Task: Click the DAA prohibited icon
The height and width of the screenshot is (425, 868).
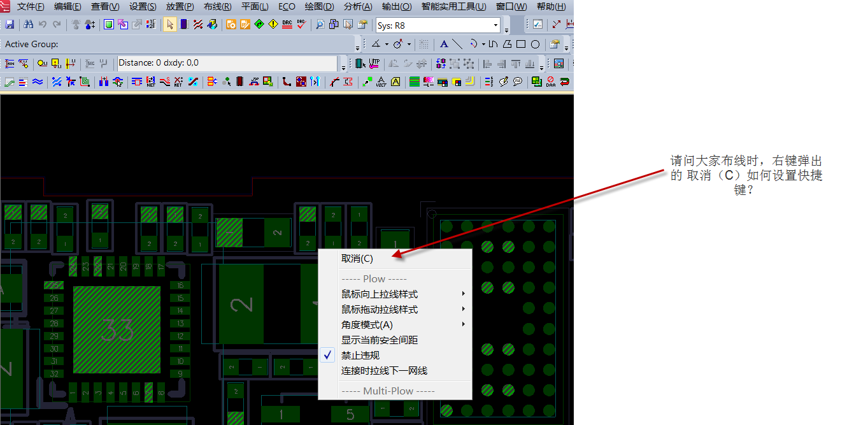Action: click(x=551, y=82)
